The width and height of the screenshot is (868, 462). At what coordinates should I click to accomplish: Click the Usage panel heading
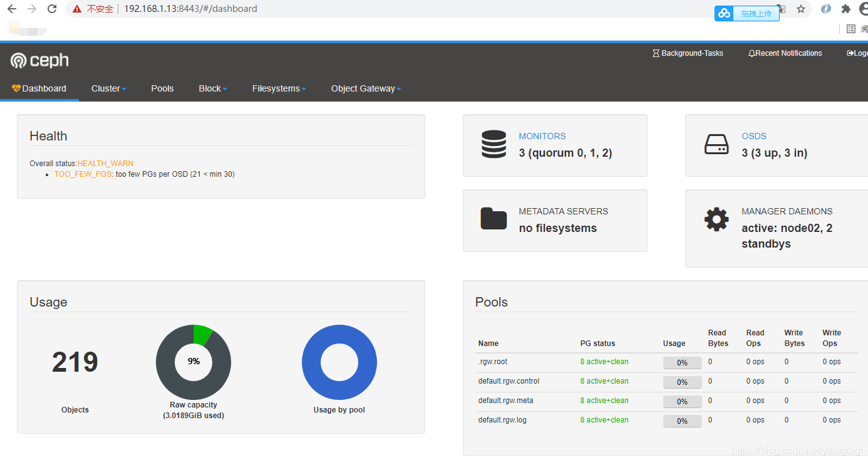(x=48, y=302)
